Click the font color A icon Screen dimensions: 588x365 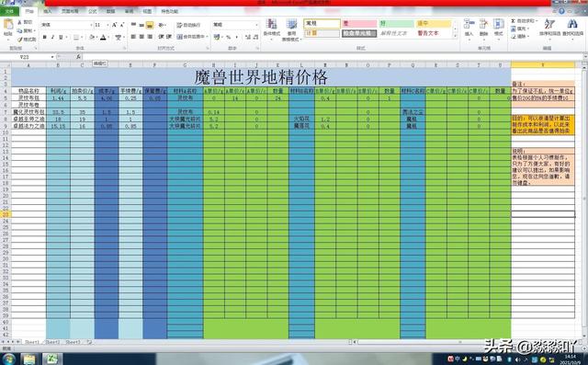coord(104,37)
